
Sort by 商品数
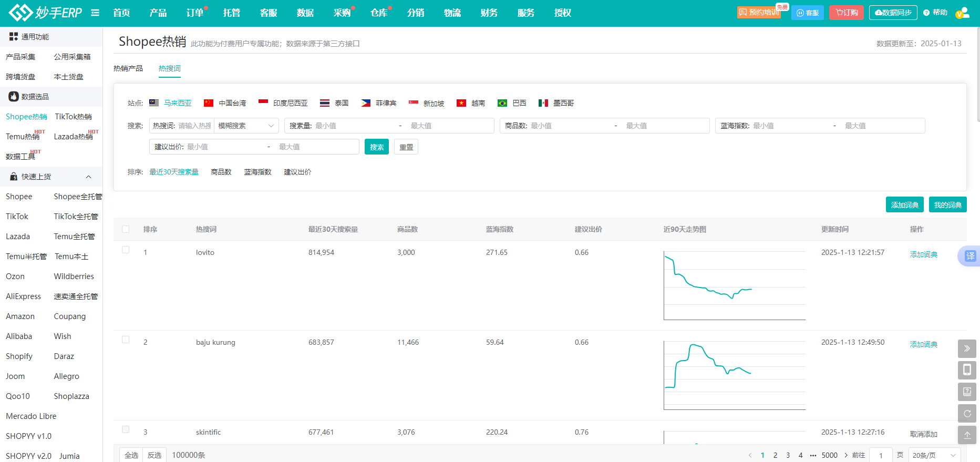tap(221, 172)
